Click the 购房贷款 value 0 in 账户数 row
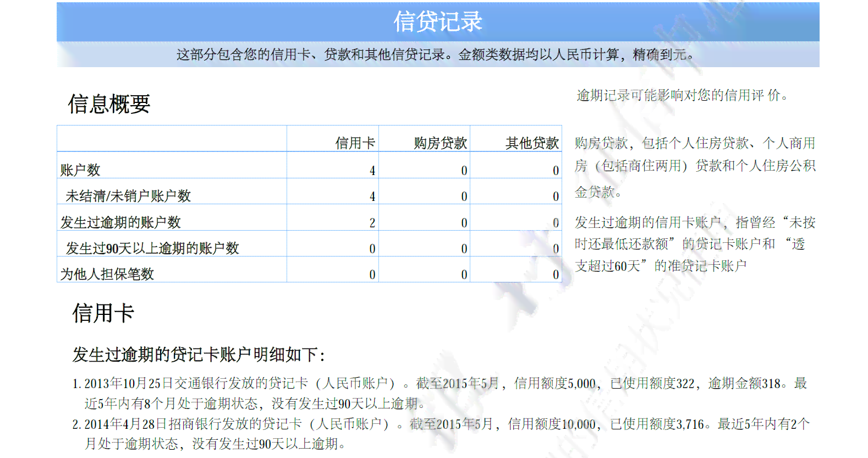The width and height of the screenshot is (868, 458). (x=464, y=171)
